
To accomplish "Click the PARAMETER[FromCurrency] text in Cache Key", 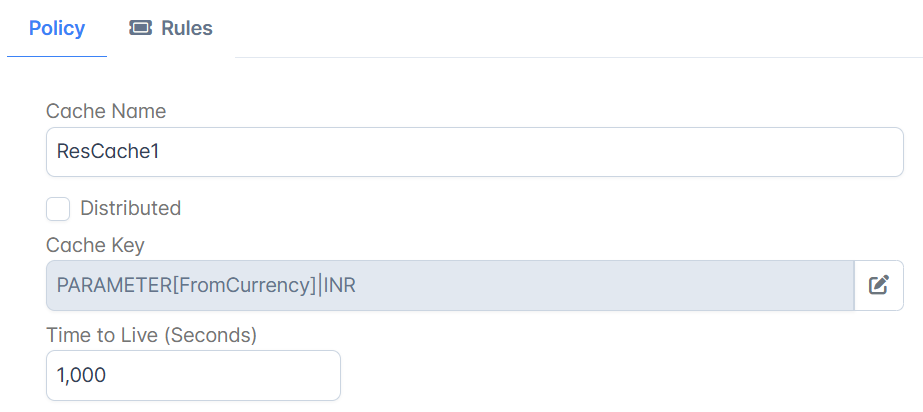I will pos(187,285).
